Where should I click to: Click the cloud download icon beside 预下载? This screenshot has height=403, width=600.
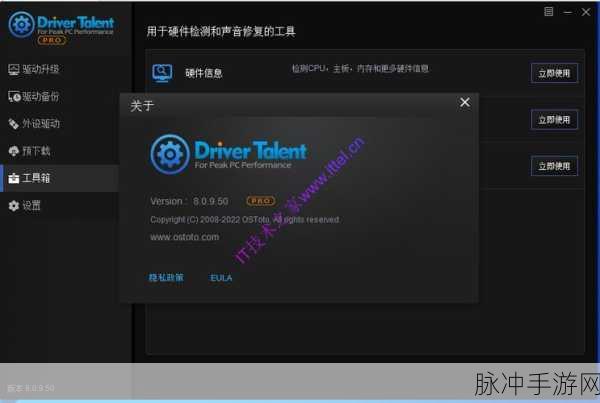click(x=13, y=151)
